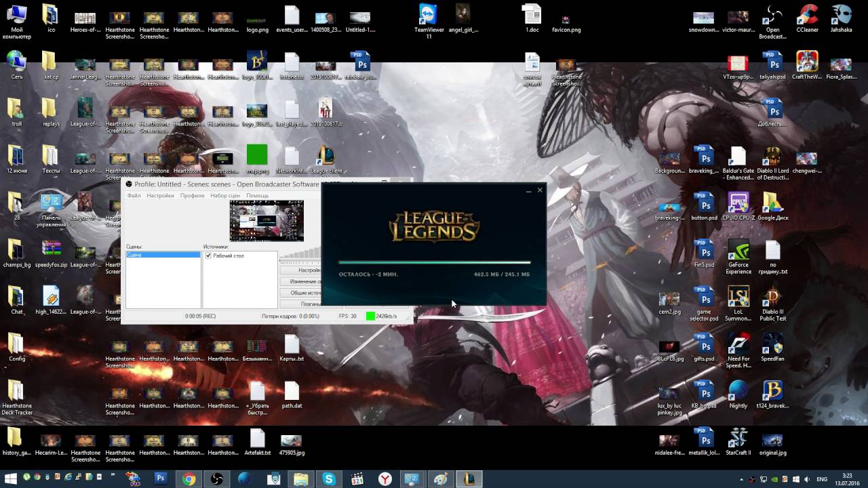Open the t124_bravek desktop file icon
Image resolution: width=868 pixels, height=488 pixels.
coord(772,394)
